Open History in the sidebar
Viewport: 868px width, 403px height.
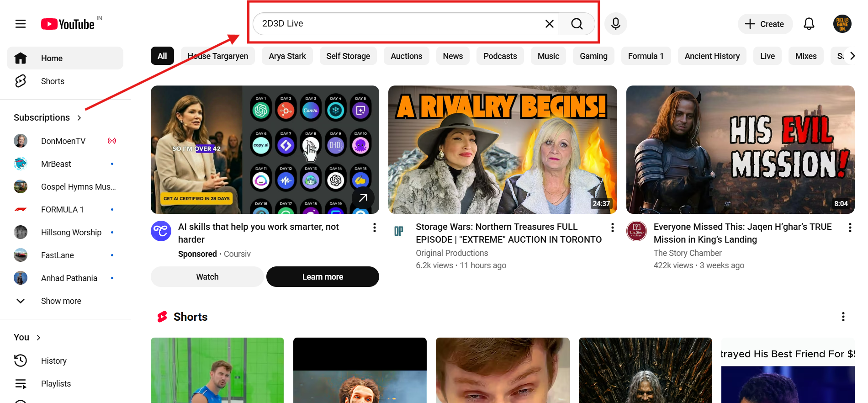tap(65, 361)
